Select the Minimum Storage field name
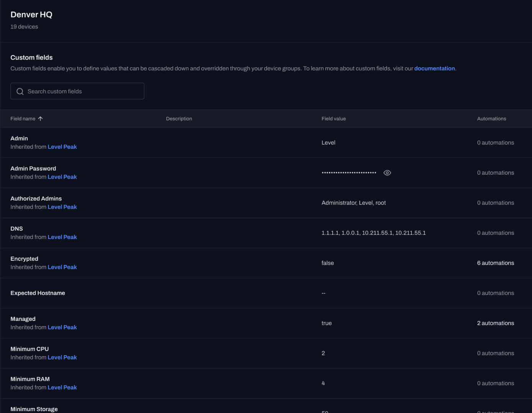This screenshot has width=532, height=413. [x=34, y=409]
